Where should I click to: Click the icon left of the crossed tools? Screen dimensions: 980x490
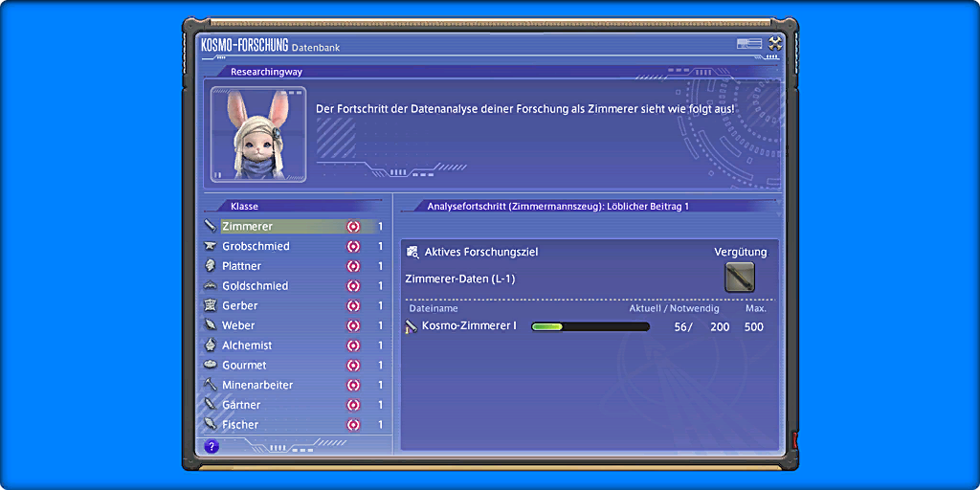[x=748, y=44]
